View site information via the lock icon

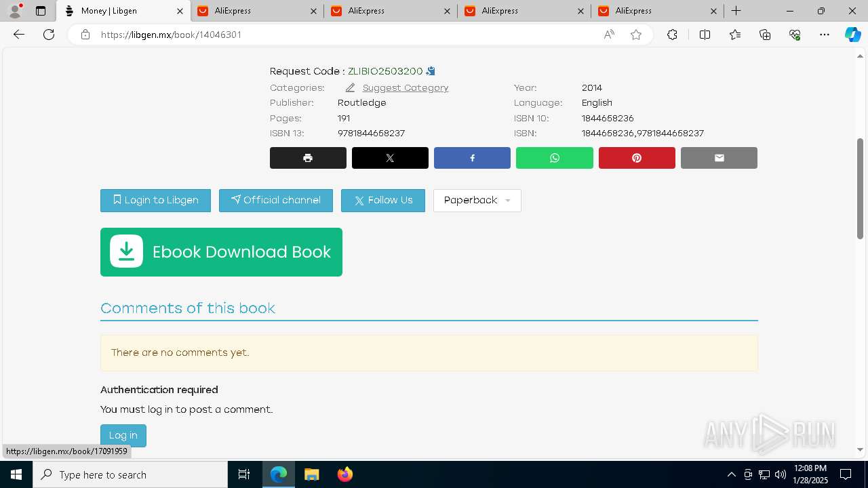pyautogui.click(x=85, y=35)
